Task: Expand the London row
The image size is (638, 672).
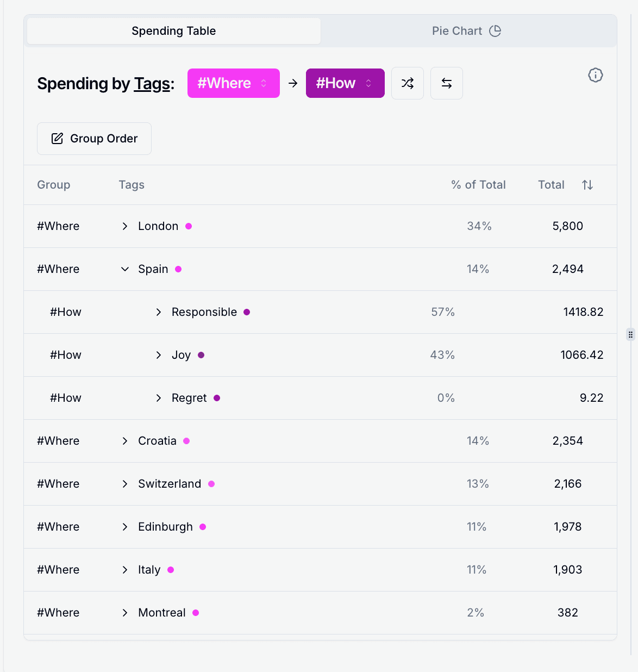Action: click(124, 226)
